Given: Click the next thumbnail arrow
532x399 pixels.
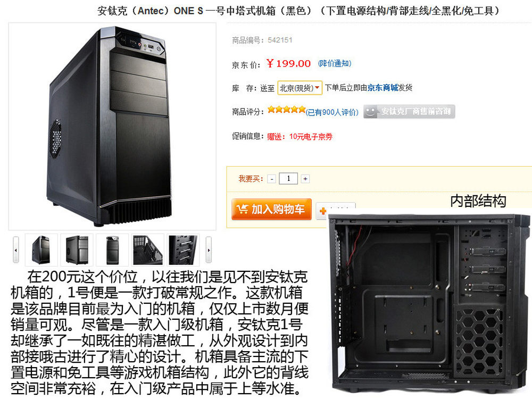Looking at the screenshot, I should point(209,250).
